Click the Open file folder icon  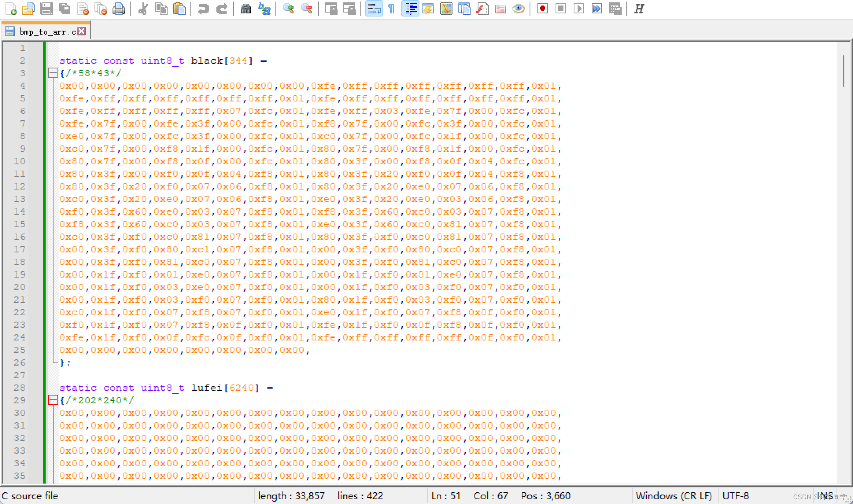pyautogui.click(x=28, y=9)
